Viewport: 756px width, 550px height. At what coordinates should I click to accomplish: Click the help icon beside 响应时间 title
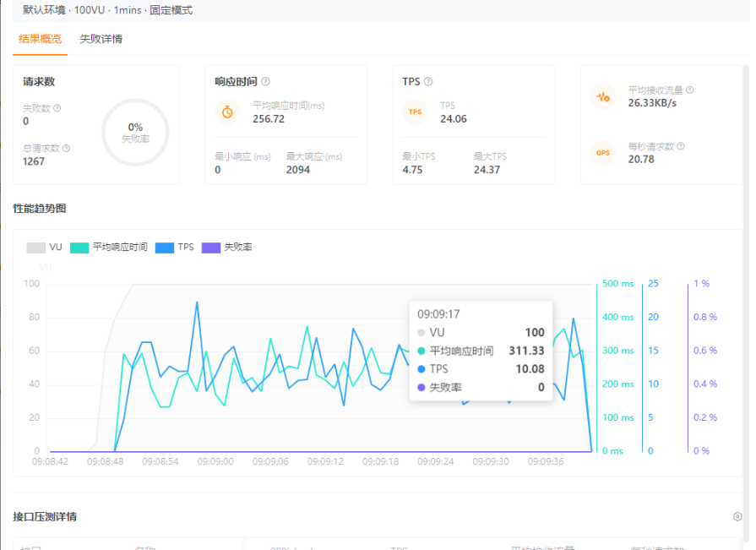265,82
